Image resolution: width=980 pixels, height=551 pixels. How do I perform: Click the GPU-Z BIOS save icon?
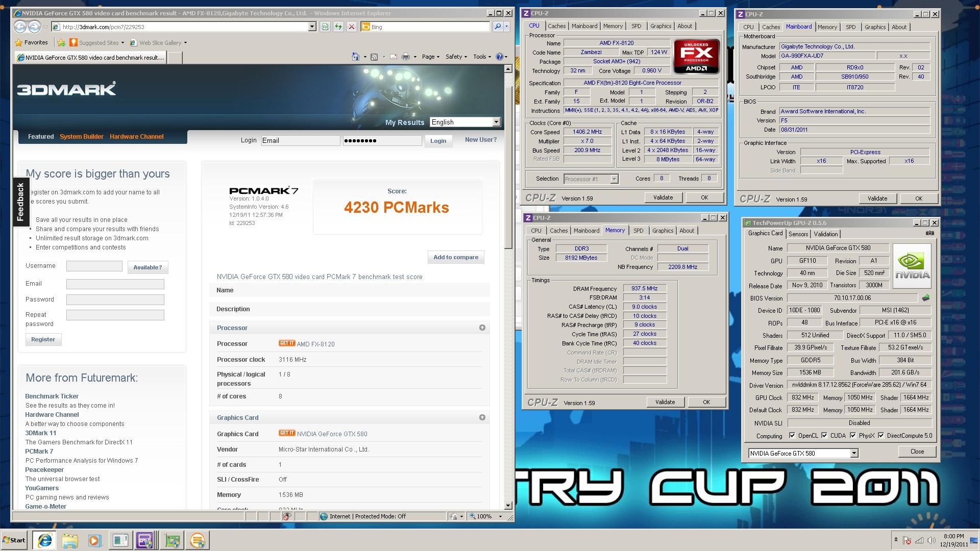pos(926,297)
